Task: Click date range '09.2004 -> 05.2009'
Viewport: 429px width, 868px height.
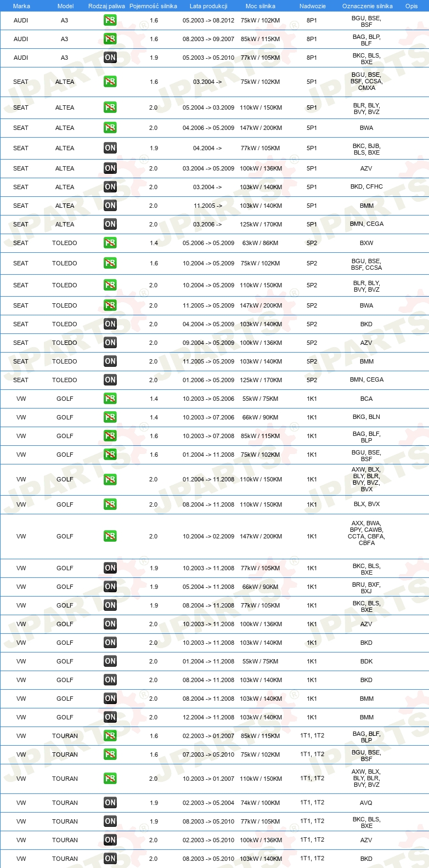Action: pyautogui.click(x=208, y=343)
